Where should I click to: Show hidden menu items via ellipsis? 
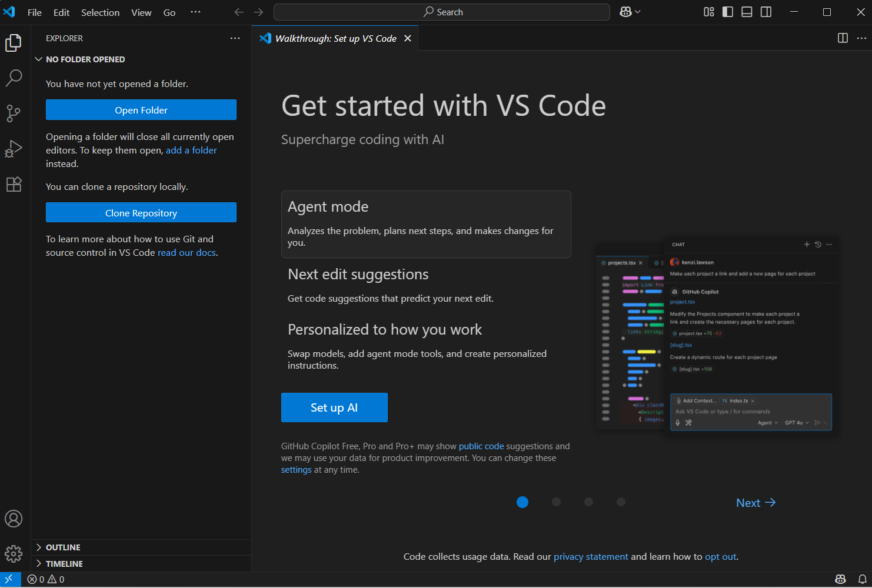click(x=195, y=12)
